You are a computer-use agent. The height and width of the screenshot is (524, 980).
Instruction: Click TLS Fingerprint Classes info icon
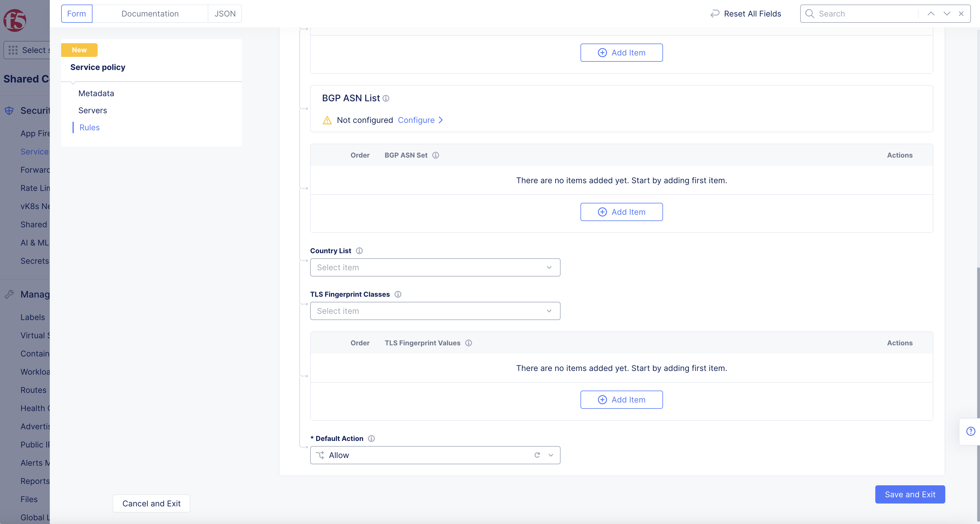tap(398, 294)
